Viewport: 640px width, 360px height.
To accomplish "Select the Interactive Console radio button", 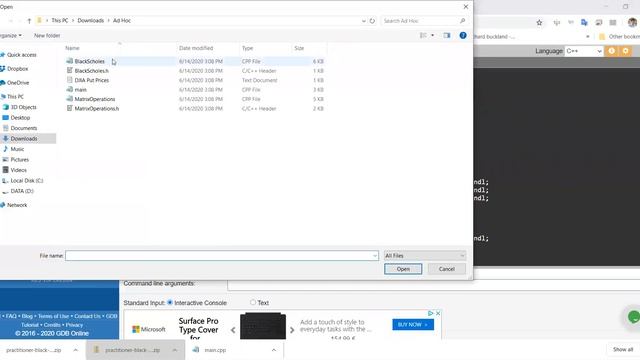I will coord(170,302).
